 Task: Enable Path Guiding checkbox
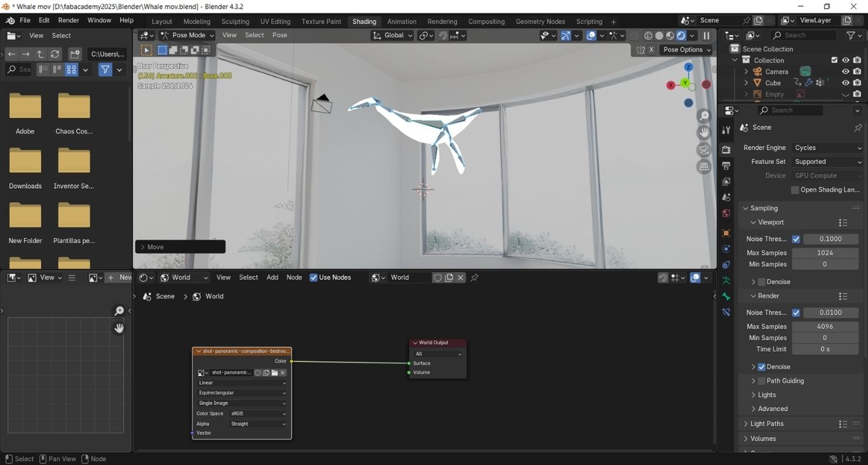761,381
